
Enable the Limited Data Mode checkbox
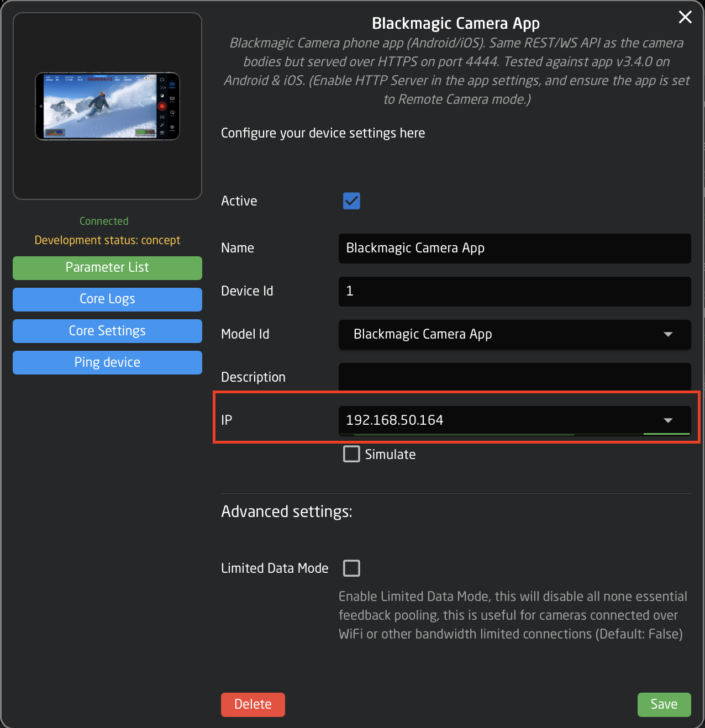click(x=351, y=568)
